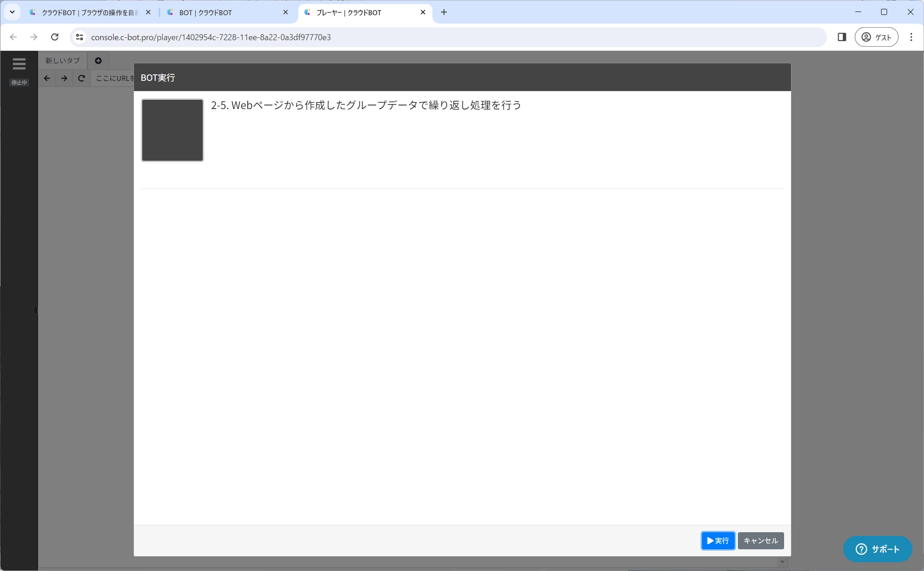924x571 pixels.
Task: Click the Chrome address bar URL
Action: click(211, 37)
